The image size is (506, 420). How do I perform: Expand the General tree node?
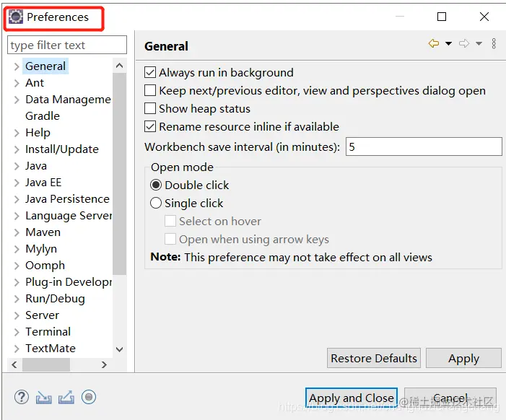coord(17,66)
